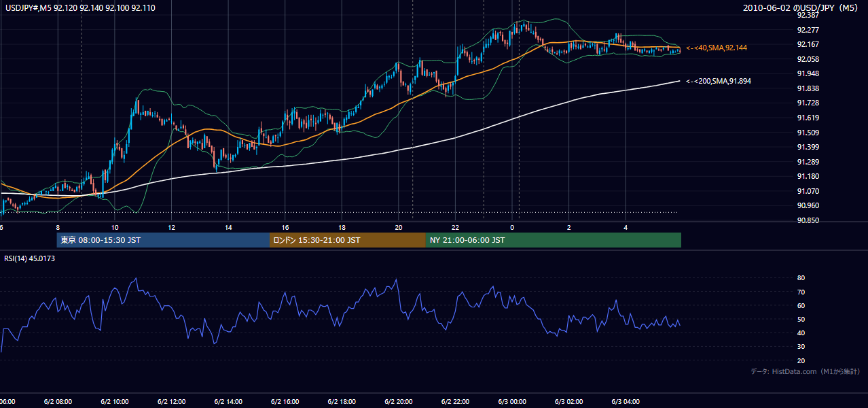The width and height of the screenshot is (868, 408).
Task: Click RSI scale value 50
Action: 801,320
